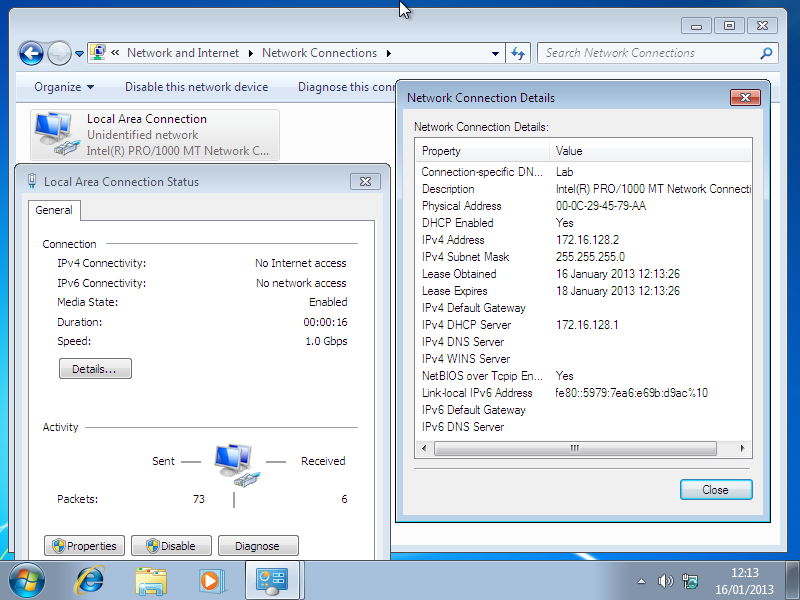Image resolution: width=800 pixels, height=600 pixels.
Task: Launch Windows Media Player from taskbar
Action: tap(211, 579)
